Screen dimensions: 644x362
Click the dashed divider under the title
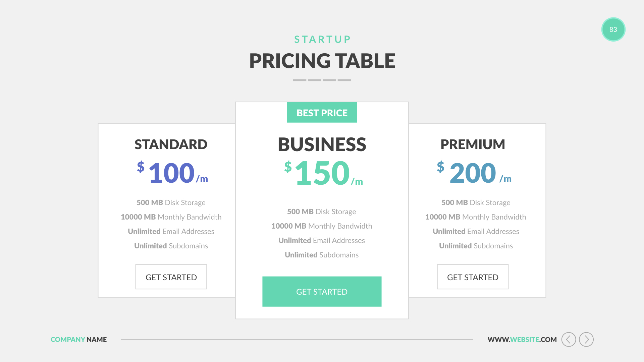coord(322,80)
